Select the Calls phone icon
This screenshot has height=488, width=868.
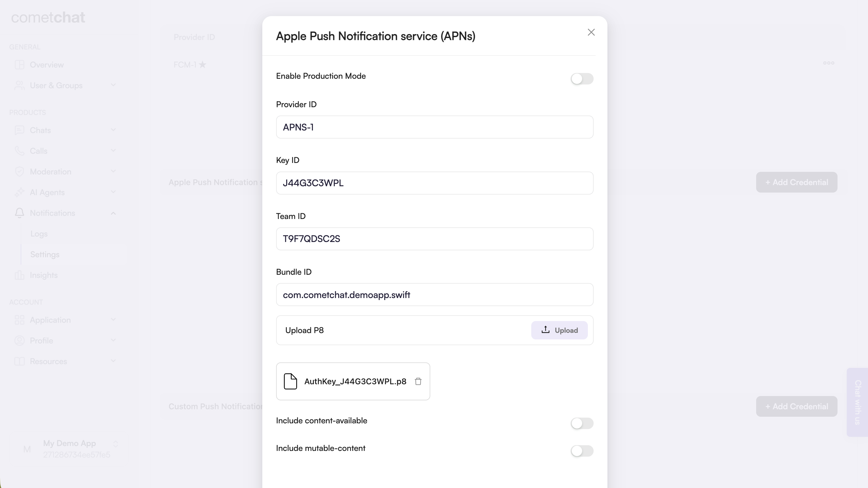tap(20, 151)
